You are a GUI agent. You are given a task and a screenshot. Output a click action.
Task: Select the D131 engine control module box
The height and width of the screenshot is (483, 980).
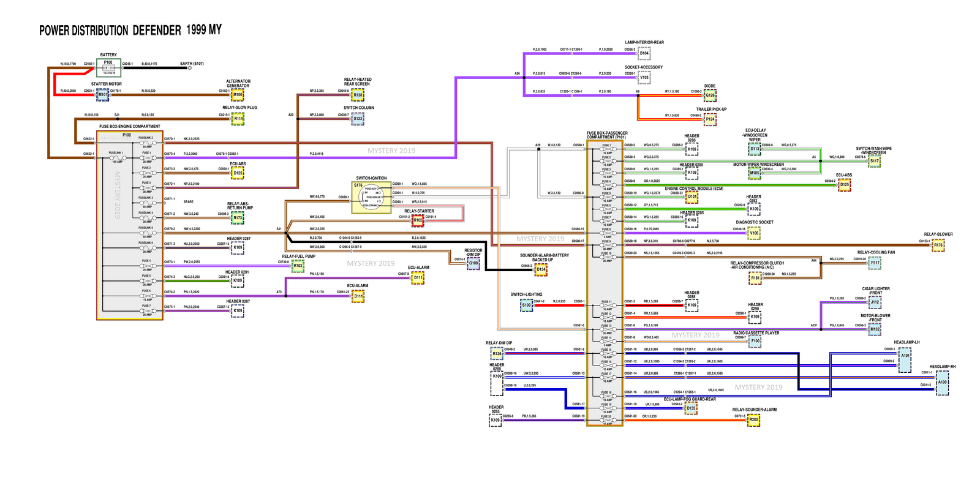click(x=692, y=197)
